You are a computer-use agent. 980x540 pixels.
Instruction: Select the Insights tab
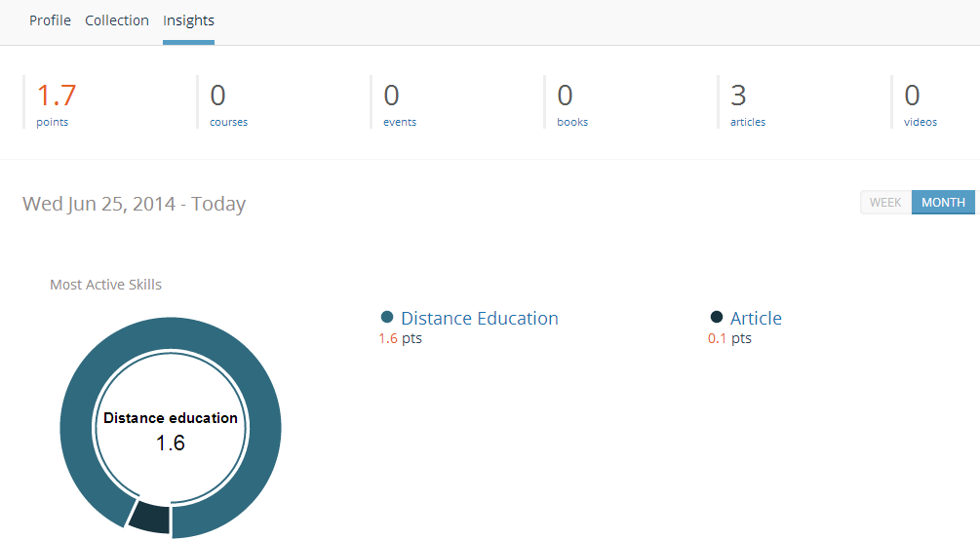point(188,20)
